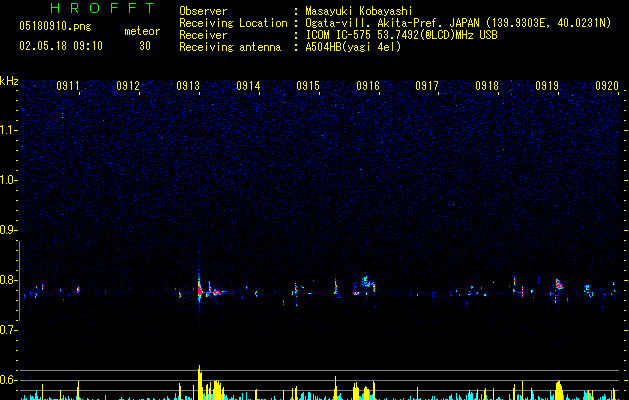Image resolution: width=629 pixels, height=400 pixels.
Task: Click the meteor count value 30
Action: point(145,46)
